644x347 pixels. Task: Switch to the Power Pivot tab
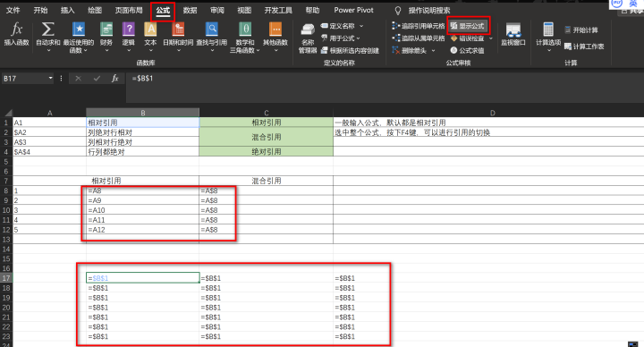point(353,10)
